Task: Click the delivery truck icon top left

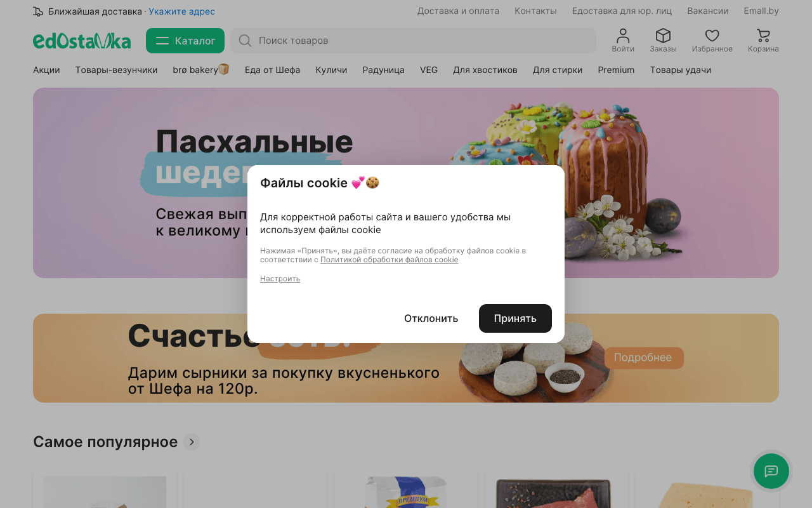Action: pyautogui.click(x=37, y=11)
